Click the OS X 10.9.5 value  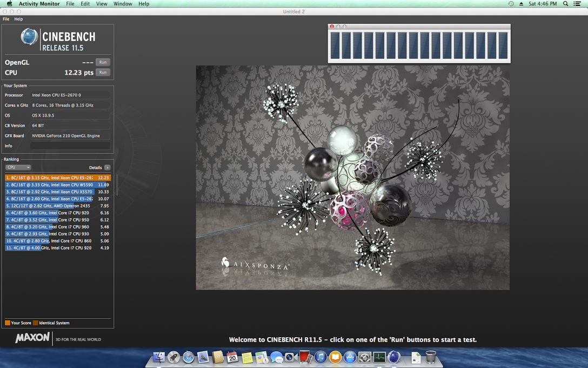(x=70, y=115)
